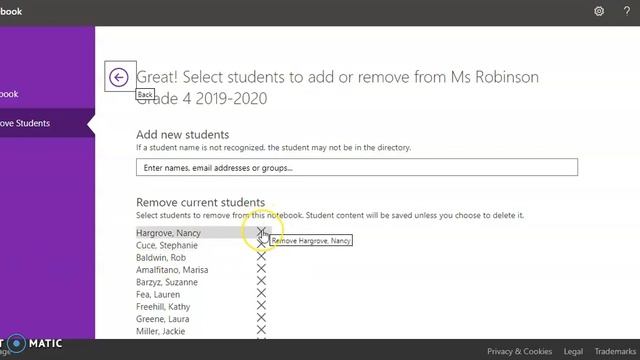
Task: Click the Add new students heading
Action: [x=182, y=135]
